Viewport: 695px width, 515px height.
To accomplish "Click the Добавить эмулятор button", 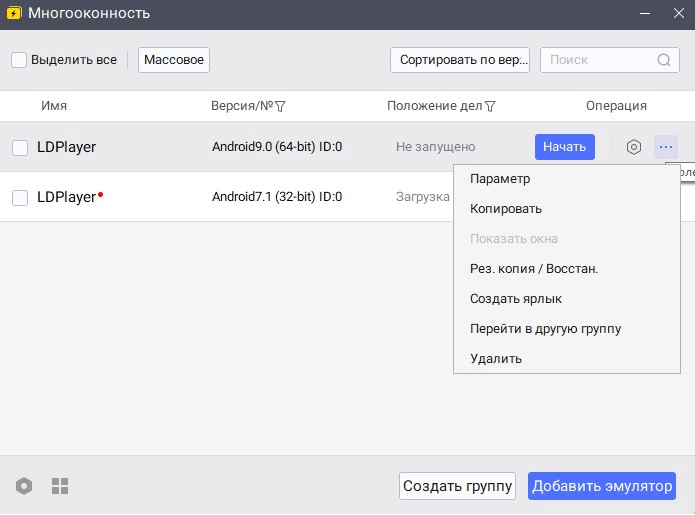I will [602, 486].
